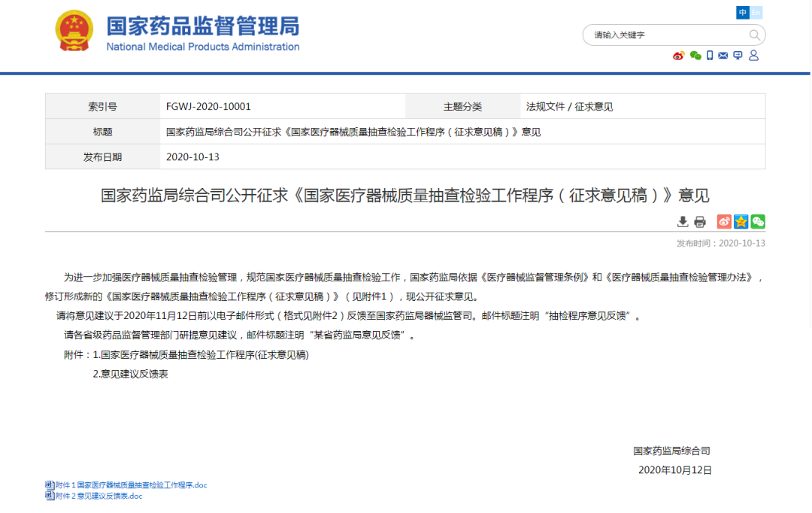The image size is (812, 513).
Task: Share article to WeChat via green icon
Action: coord(758,222)
